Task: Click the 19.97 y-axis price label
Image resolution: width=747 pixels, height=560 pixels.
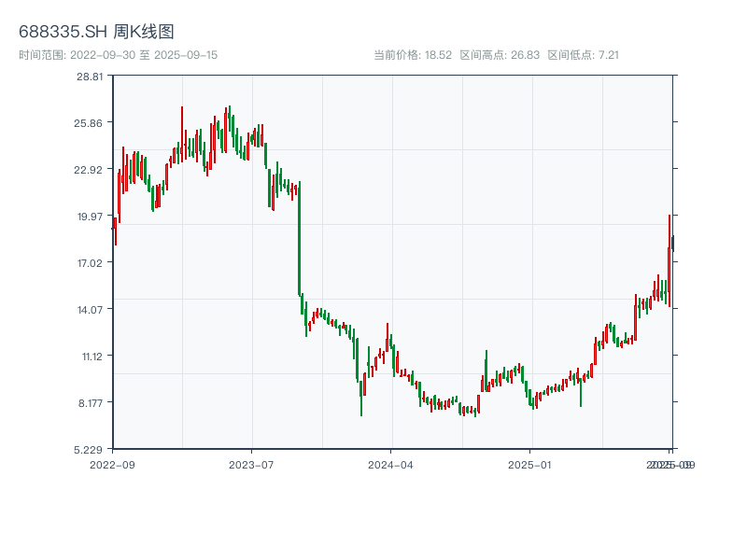Action: [x=91, y=216]
